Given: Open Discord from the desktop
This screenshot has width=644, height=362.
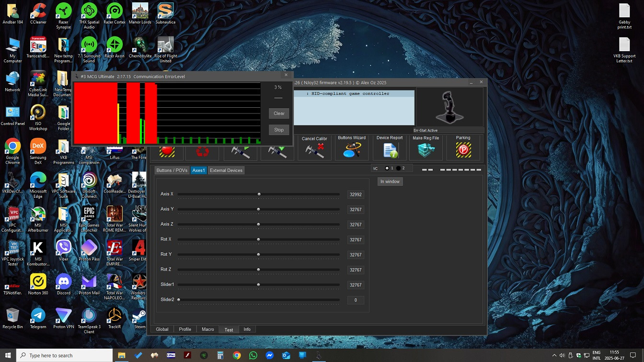Looking at the screenshot, I should [x=63, y=284].
